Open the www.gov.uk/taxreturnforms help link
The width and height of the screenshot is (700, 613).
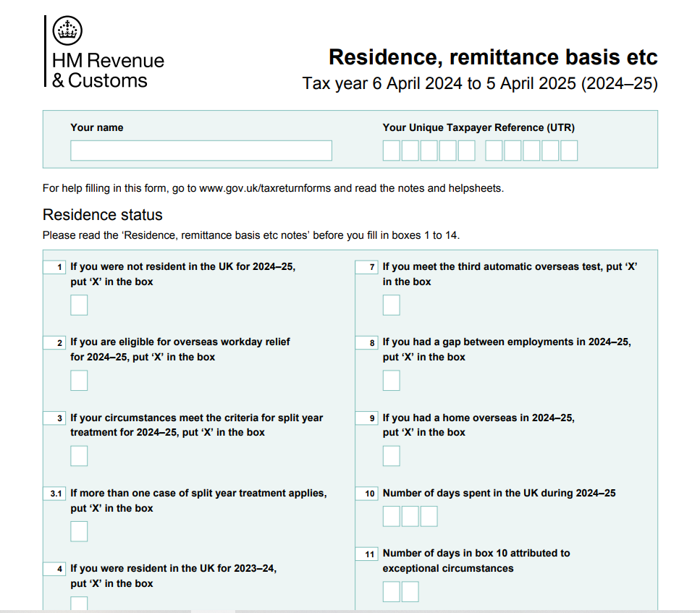coord(265,188)
